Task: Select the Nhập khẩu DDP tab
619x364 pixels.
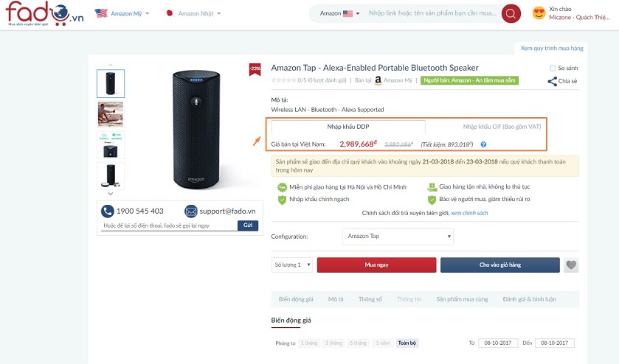Action: pos(348,127)
